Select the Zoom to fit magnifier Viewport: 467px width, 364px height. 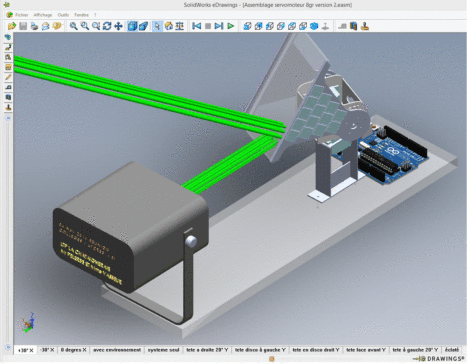point(74,26)
